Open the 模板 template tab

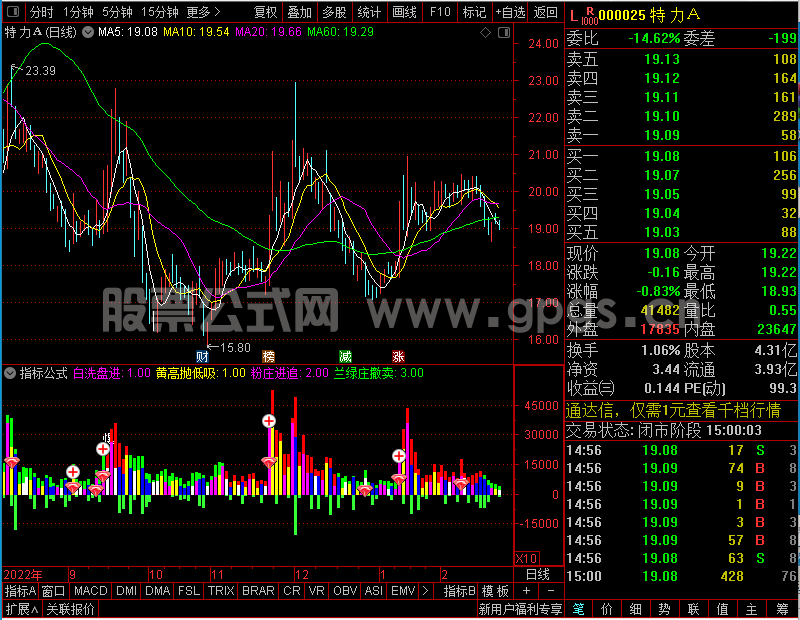tap(495, 591)
